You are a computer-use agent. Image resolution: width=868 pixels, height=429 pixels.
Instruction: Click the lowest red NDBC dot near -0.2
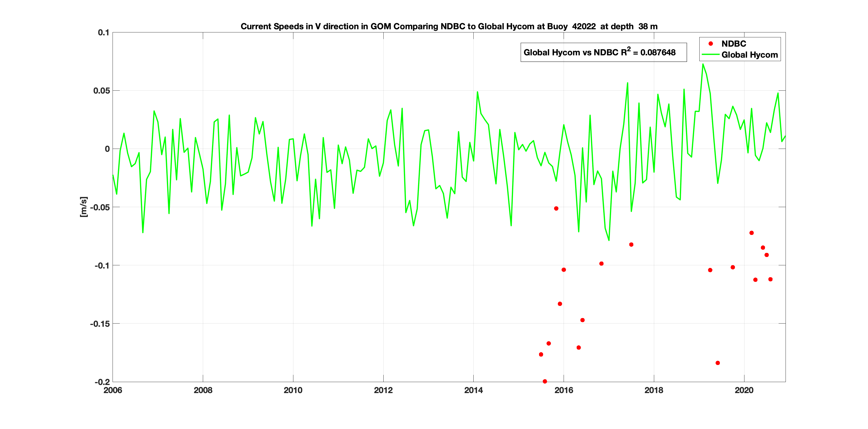[x=545, y=381]
